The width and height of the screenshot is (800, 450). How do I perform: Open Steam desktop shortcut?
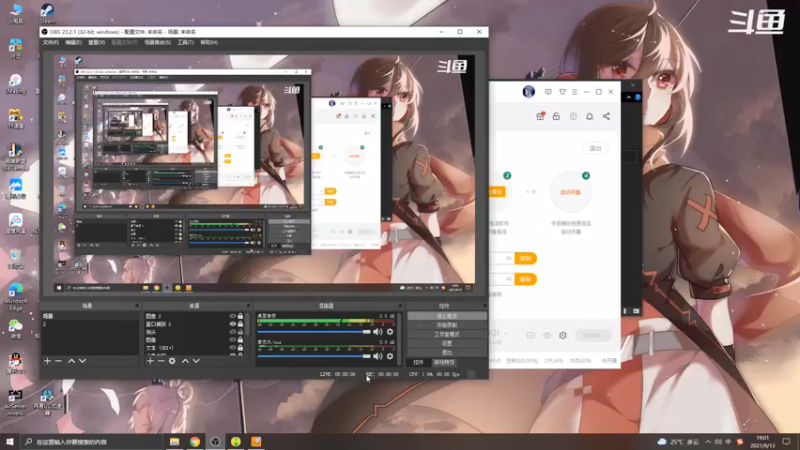coord(47,13)
